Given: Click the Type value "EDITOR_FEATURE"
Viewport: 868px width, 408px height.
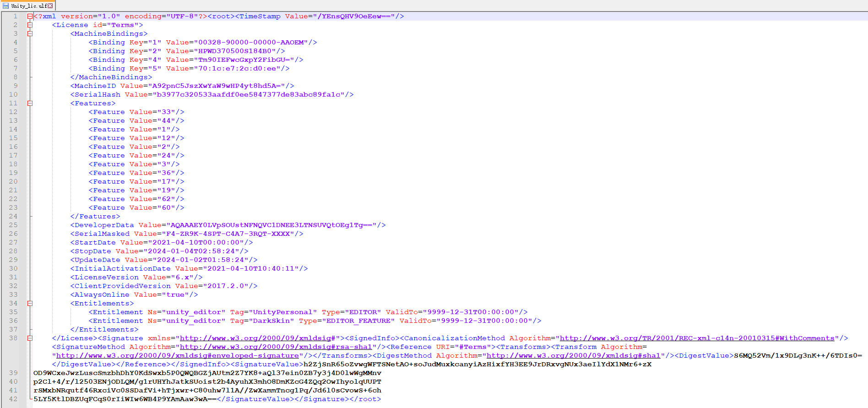Looking at the screenshot, I should coord(358,321).
